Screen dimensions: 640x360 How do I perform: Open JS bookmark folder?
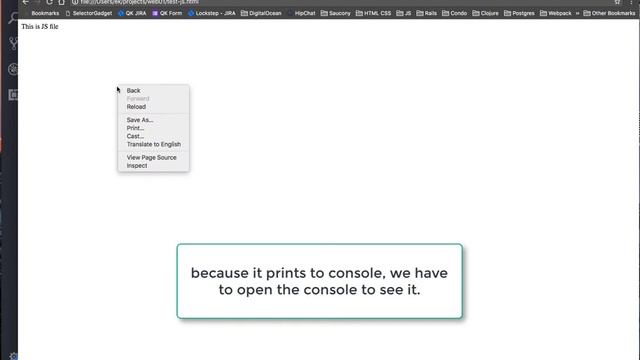pyautogui.click(x=404, y=13)
